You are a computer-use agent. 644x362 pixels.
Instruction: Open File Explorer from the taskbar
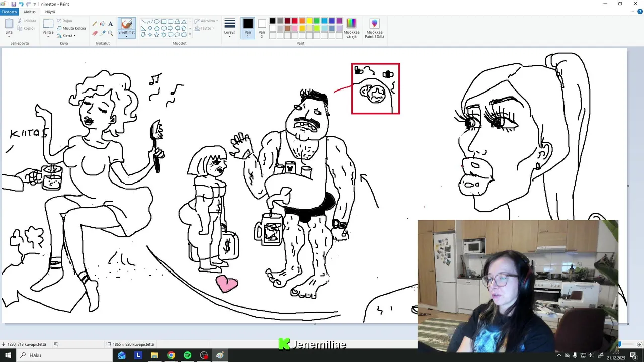coord(154,355)
